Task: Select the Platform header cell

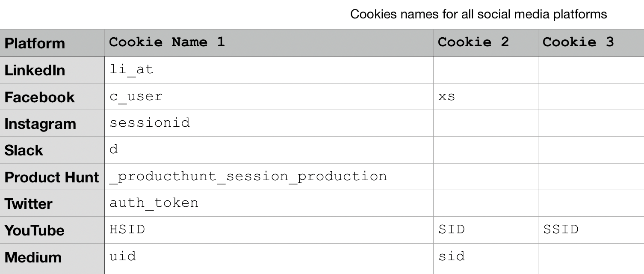Action: coord(35,43)
